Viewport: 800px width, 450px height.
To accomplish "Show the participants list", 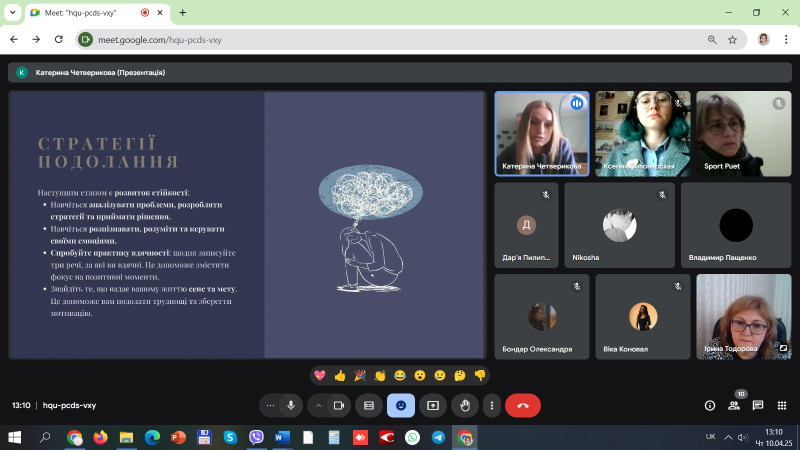I will tap(734, 405).
